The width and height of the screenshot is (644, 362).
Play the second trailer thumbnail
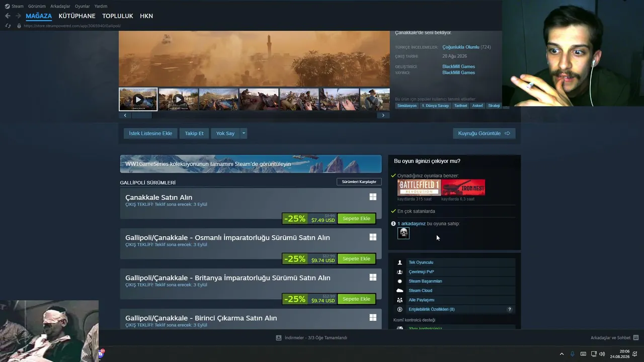click(178, 100)
